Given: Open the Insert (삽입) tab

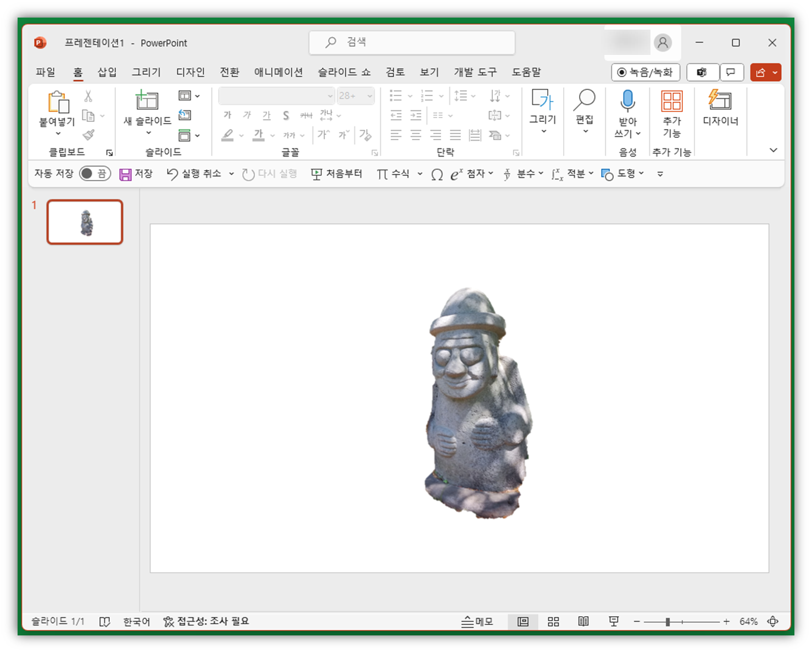Looking at the screenshot, I should click(x=107, y=72).
